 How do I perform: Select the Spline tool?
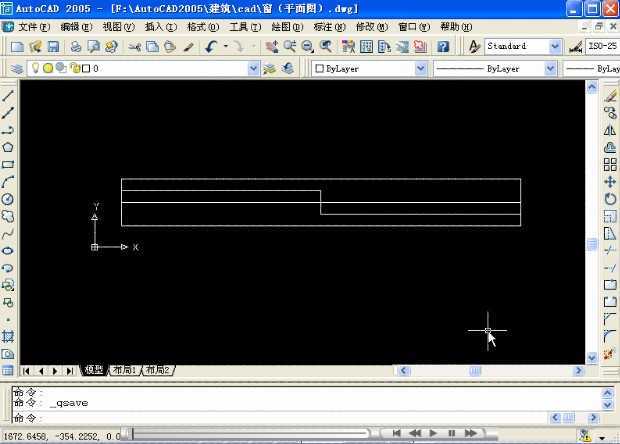[8, 234]
